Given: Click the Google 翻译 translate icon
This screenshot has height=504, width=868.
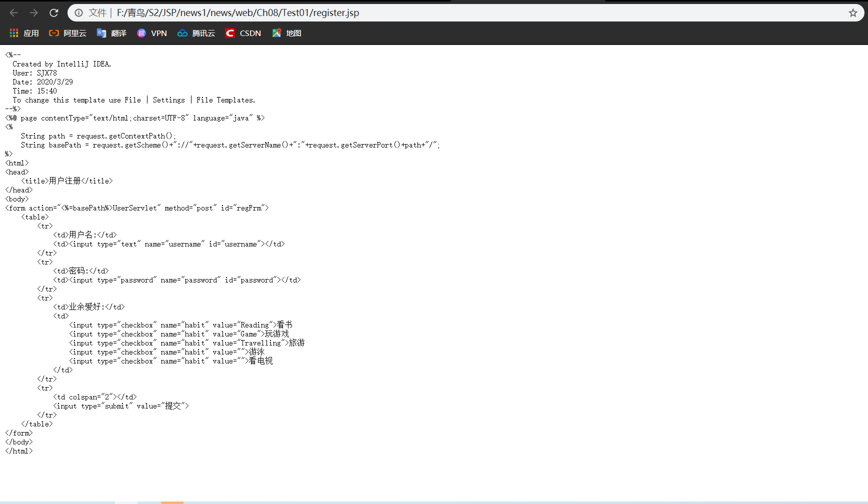Looking at the screenshot, I should [x=100, y=33].
